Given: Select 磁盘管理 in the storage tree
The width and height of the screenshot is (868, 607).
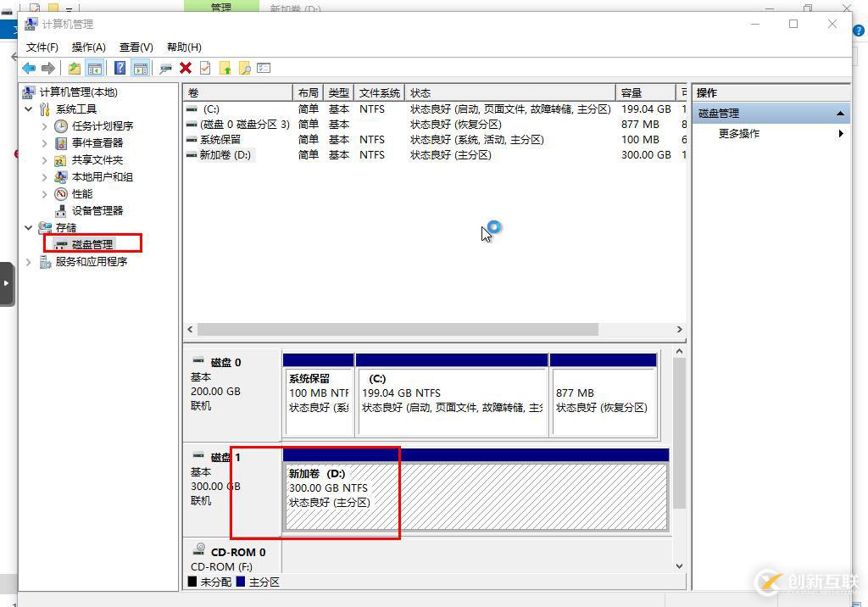Looking at the screenshot, I should pos(92,244).
